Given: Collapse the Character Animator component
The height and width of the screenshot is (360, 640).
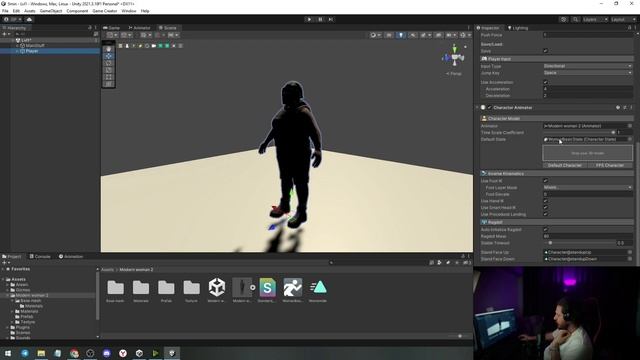Looking at the screenshot, I should [477, 108].
